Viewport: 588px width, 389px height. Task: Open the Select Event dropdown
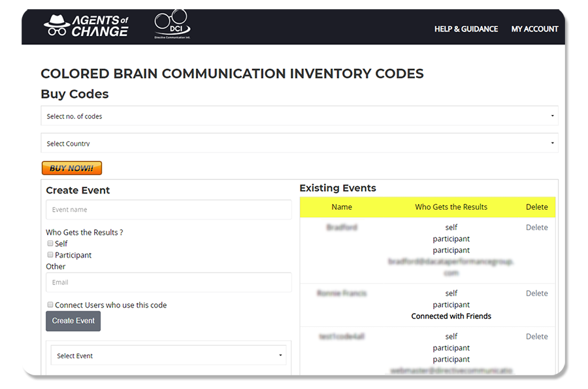pyautogui.click(x=169, y=356)
